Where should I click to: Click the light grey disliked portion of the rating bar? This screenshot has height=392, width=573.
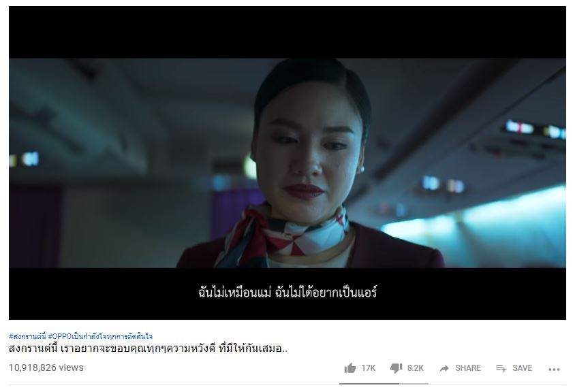(x=414, y=384)
